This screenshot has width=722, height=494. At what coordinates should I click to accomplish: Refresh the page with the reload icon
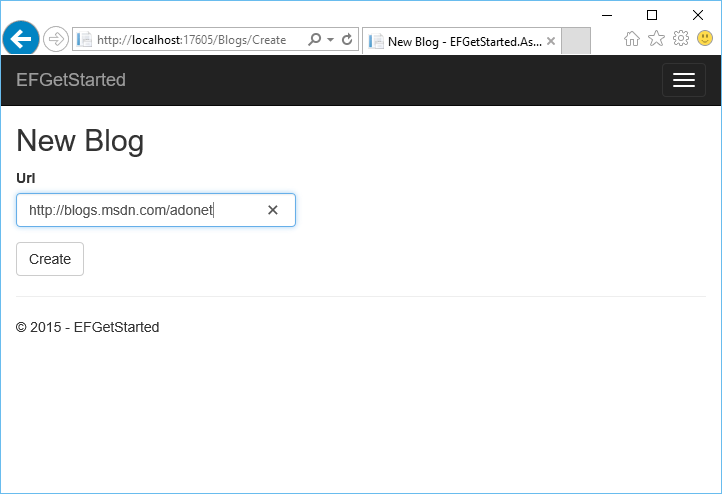347,40
